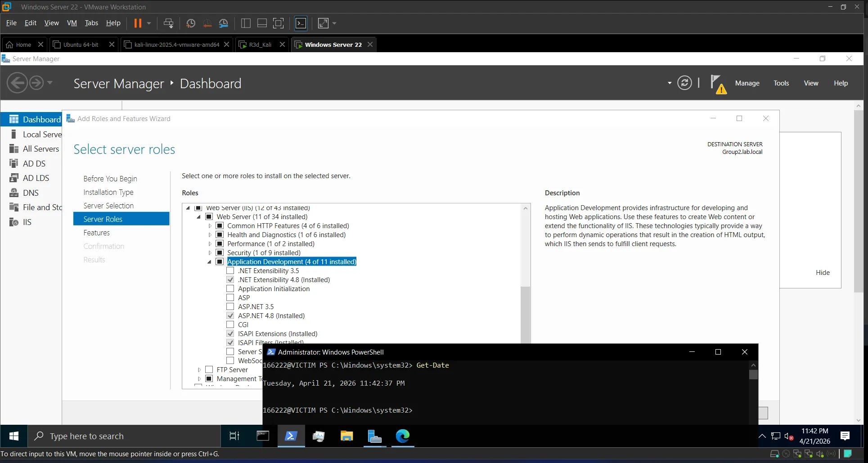The width and height of the screenshot is (868, 463).
Task: Open PowerShell from the taskbar
Action: 291,436
